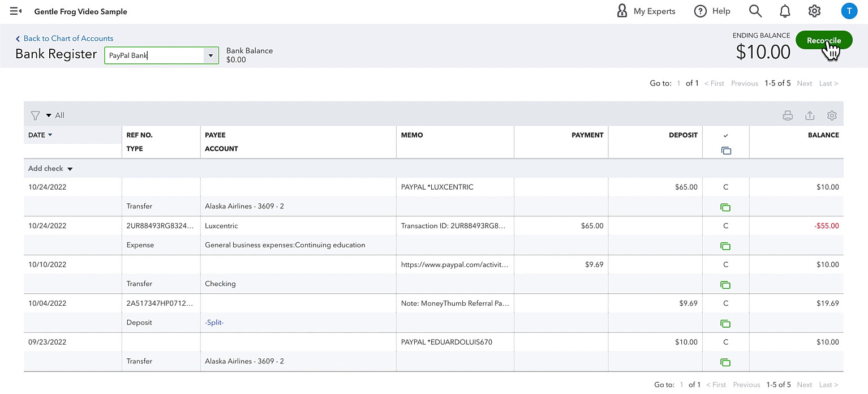Export the register using export icon
The image size is (868, 394).
pyautogui.click(x=810, y=115)
